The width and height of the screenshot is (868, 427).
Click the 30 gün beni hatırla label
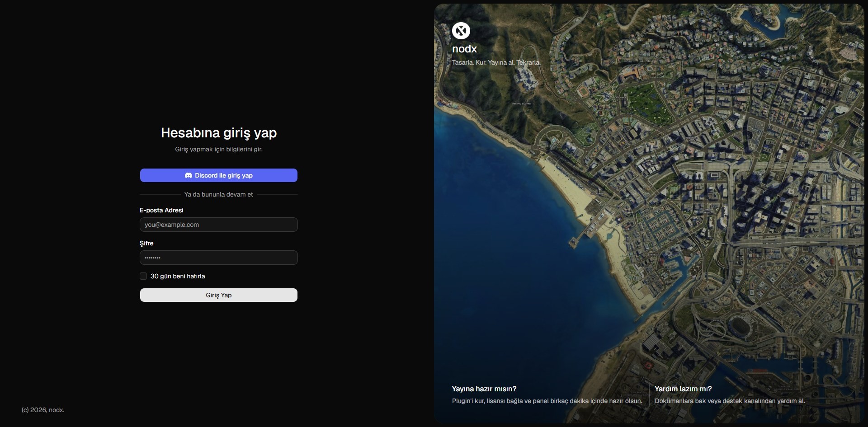178,276
